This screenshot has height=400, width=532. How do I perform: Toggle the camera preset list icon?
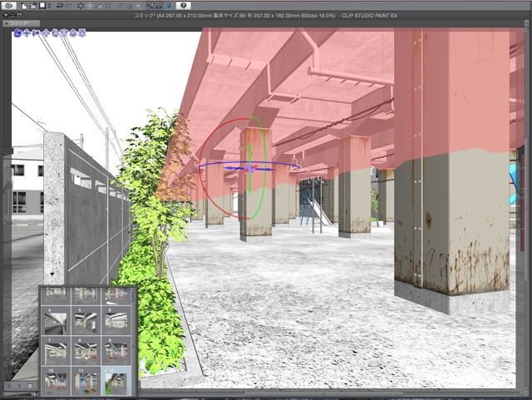[x=30, y=386]
